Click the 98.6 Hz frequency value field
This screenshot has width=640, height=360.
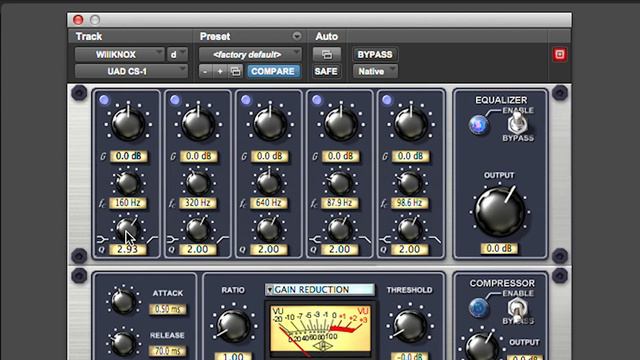coord(410,202)
